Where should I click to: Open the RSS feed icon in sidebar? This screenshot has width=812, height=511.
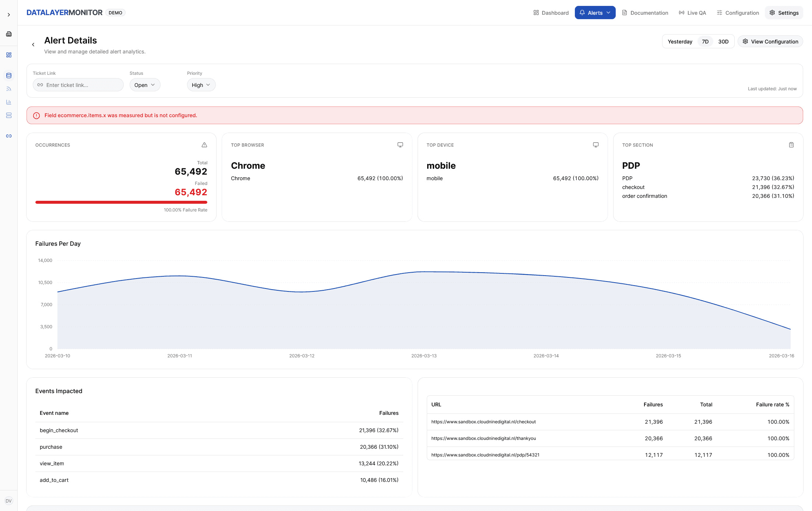9,89
